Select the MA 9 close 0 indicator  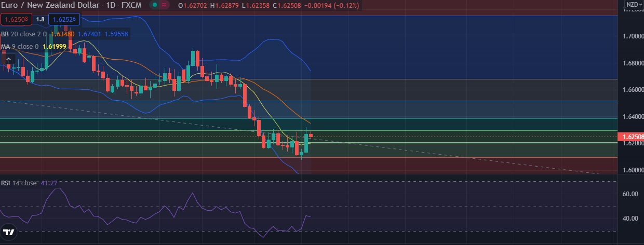(20, 46)
